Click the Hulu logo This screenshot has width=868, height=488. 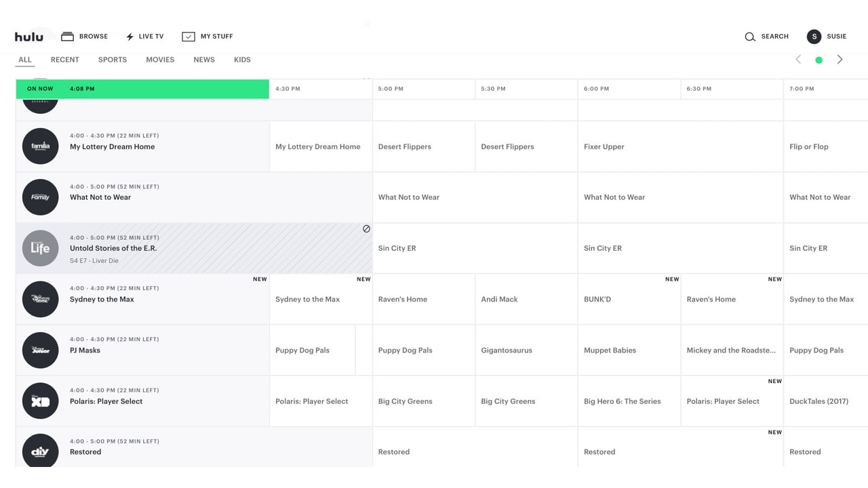pyautogui.click(x=28, y=37)
